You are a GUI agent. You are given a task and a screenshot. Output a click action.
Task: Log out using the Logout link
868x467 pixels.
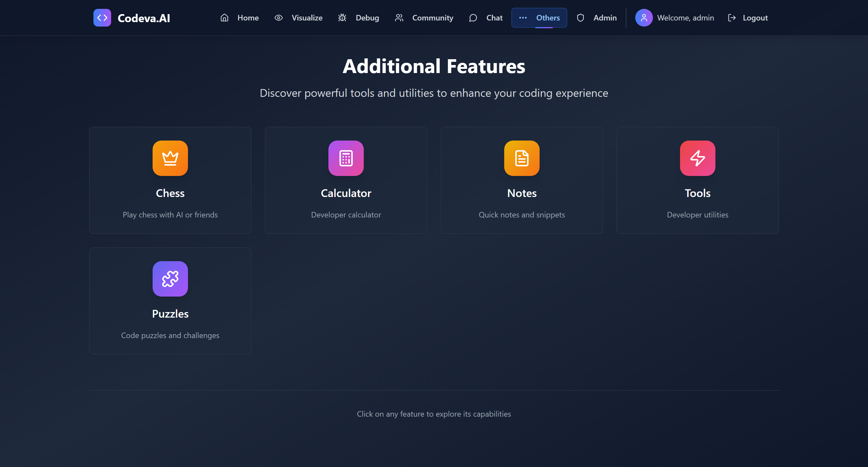click(755, 18)
